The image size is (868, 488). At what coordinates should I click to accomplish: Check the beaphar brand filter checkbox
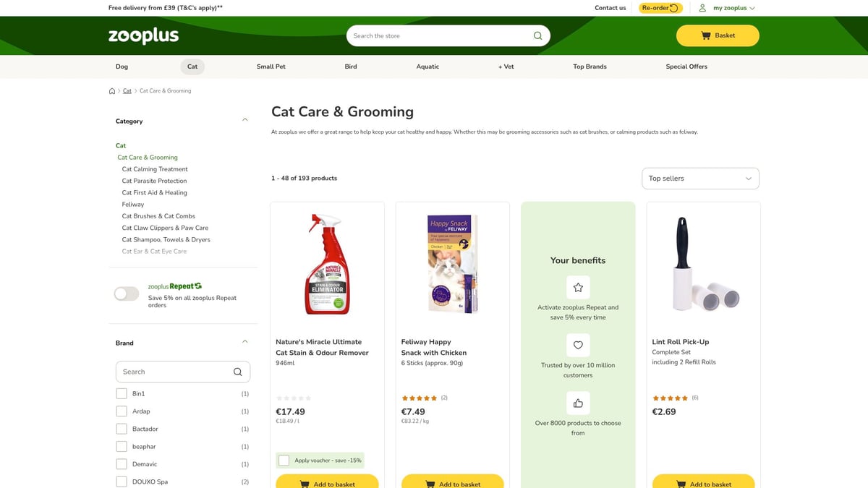(122, 446)
